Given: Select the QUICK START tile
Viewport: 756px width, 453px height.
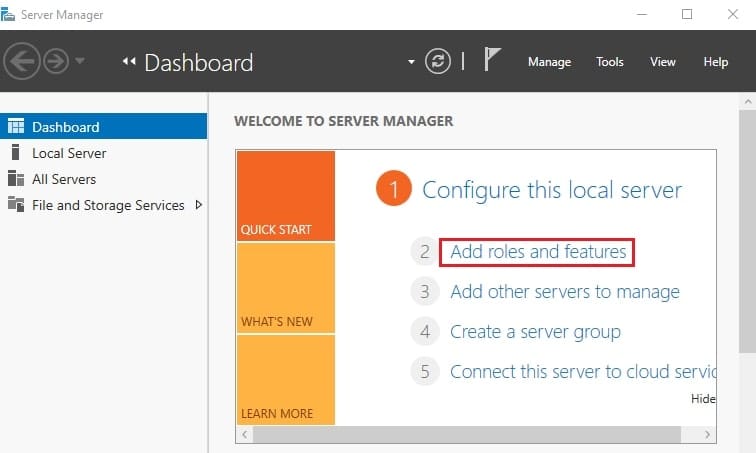Looking at the screenshot, I should (286, 196).
